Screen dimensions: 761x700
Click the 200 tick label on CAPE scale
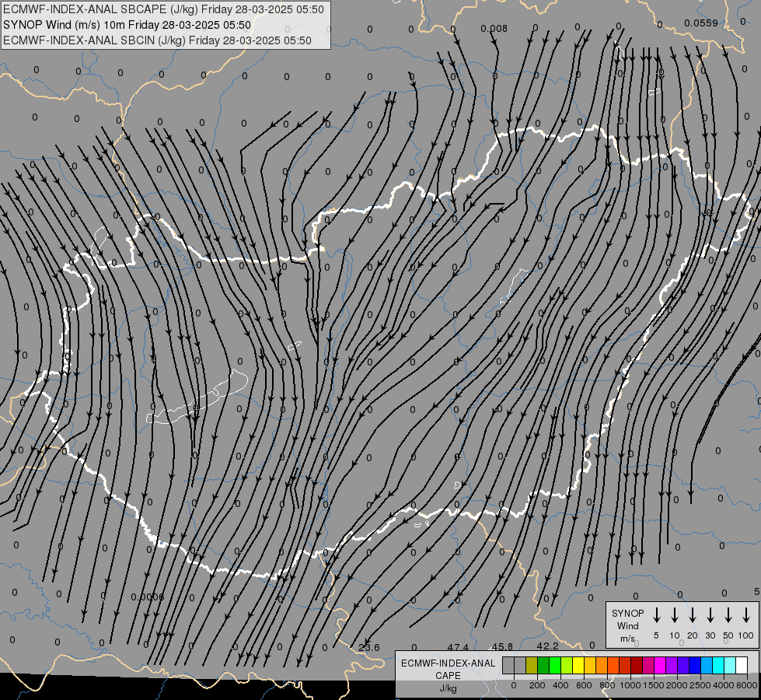pyautogui.click(x=537, y=685)
